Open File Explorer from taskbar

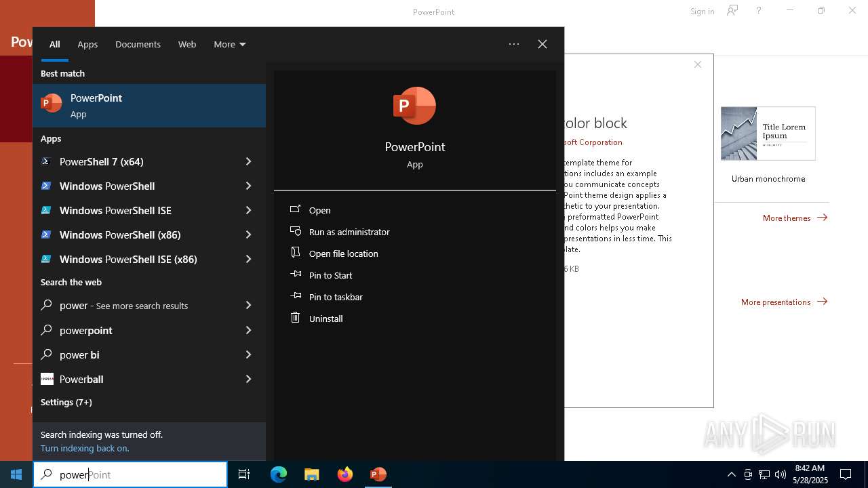click(312, 474)
